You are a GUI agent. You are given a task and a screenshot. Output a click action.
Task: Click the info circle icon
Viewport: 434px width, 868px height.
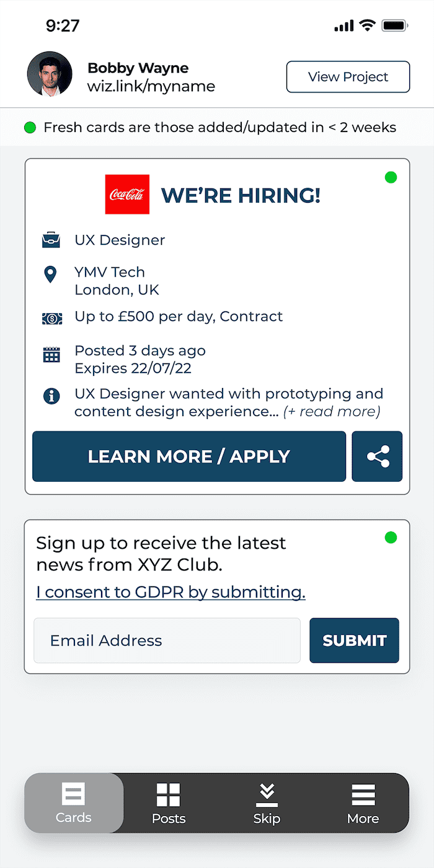coord(51,396)
